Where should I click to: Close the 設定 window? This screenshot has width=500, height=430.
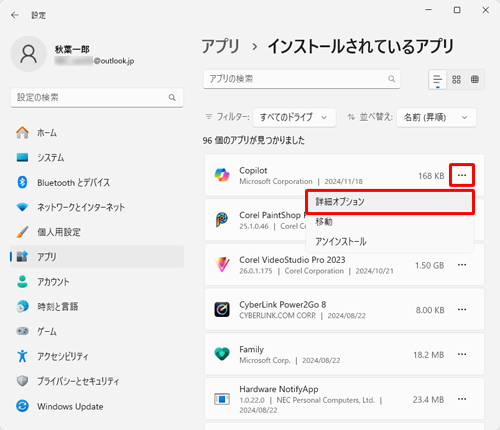point(486,10)
